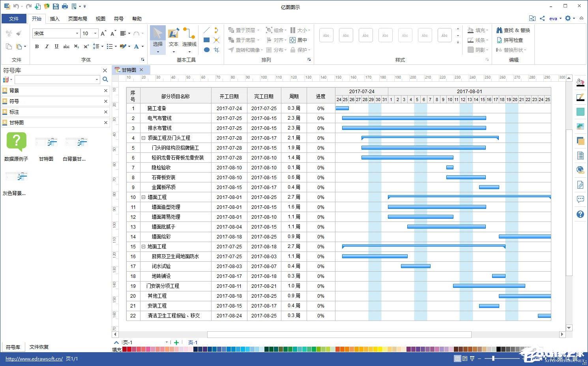Toggle italic formatting

click(x=47, y=46)
